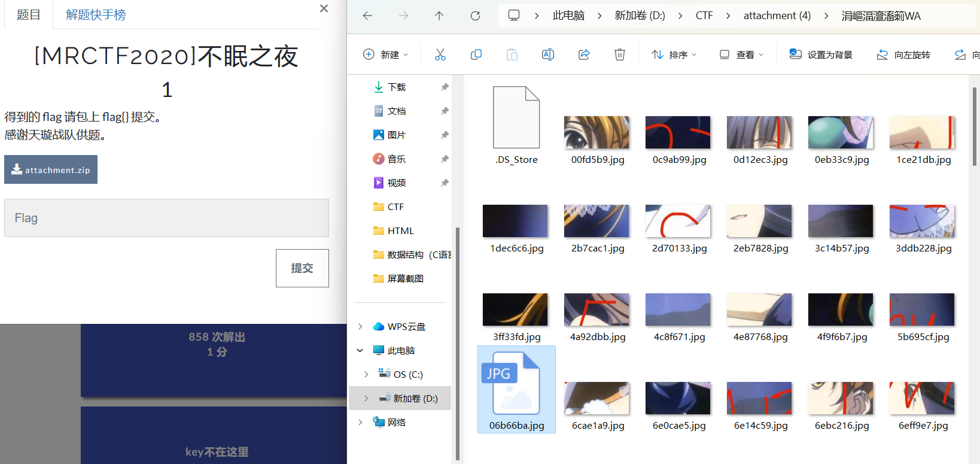Collapse the 此电脑 tree node
This screenshot has width=980, height=464.
click(x=360, y=350)
